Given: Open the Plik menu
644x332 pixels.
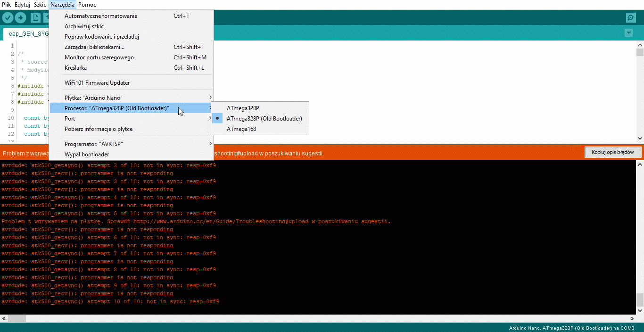Looking at the screenshot, I should click(x=7, y=5).
